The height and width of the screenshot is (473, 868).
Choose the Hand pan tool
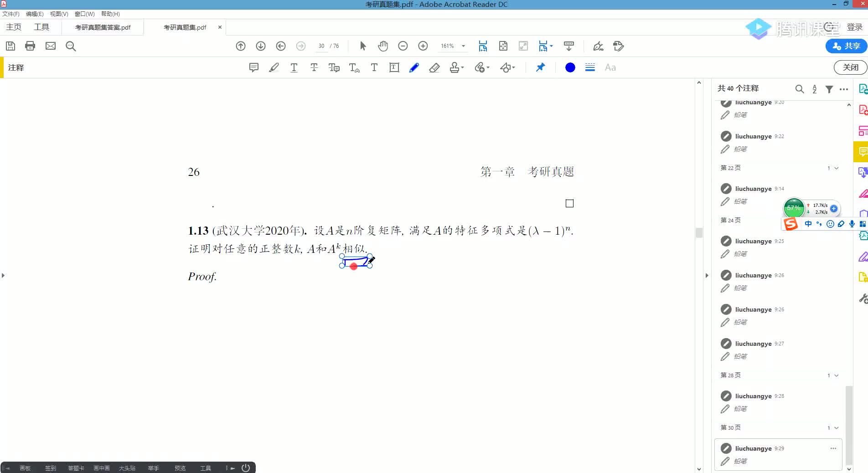(x=383, y=46)
